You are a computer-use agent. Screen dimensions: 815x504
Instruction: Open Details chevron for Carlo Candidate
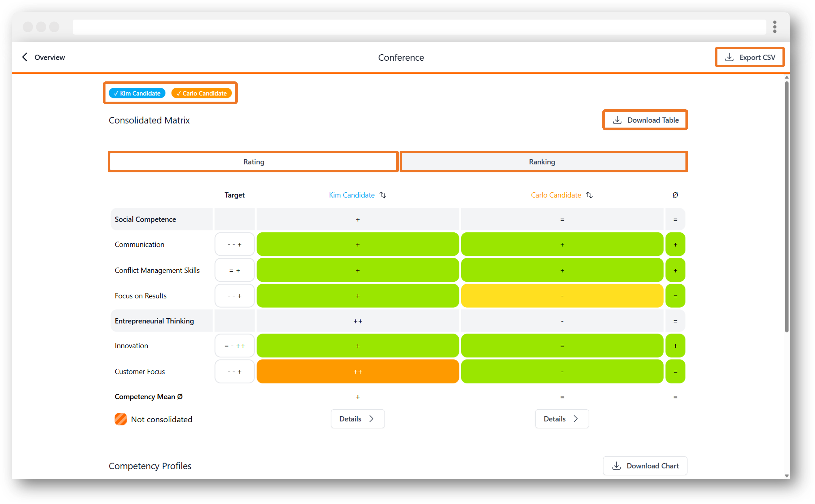pyautogui.click(x=576, y=419)
